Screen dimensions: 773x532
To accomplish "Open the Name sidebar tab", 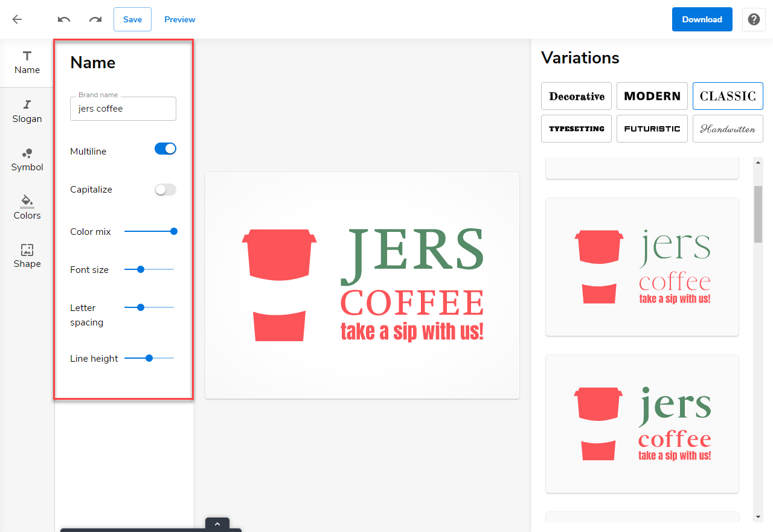I will (27, 63).
